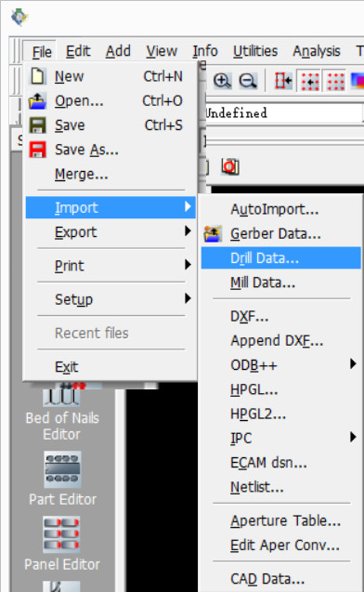Expand the Export submenu
This screenshot has height=592, width=364.
click(x=110, y=231)
